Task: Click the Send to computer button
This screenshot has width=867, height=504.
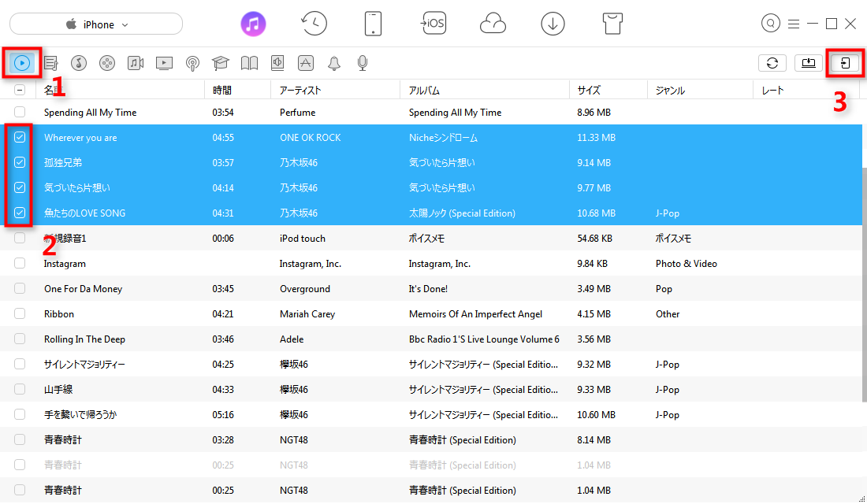Action: pos(809,63)
